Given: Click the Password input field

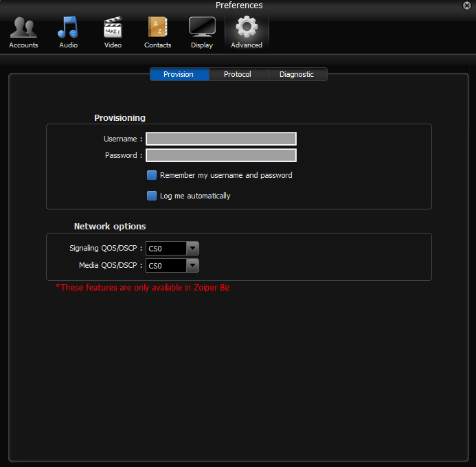Looking at the screenshot, I should pos(221,155).
